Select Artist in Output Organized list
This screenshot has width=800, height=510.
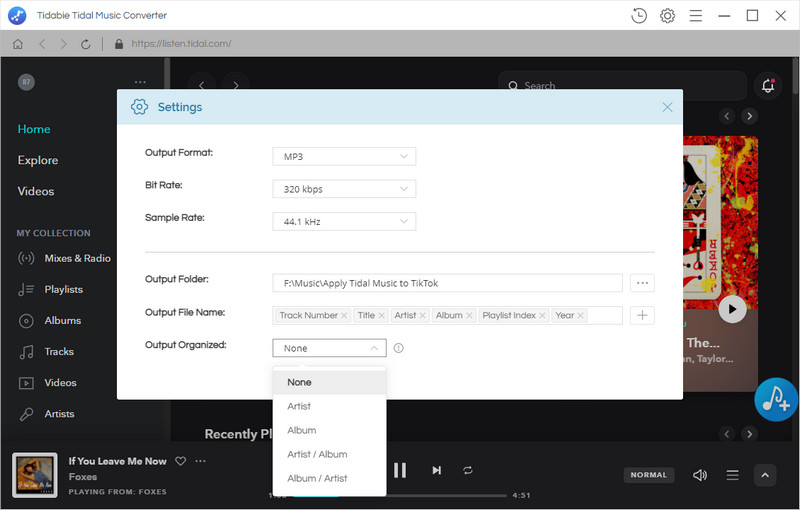point(330,406)
